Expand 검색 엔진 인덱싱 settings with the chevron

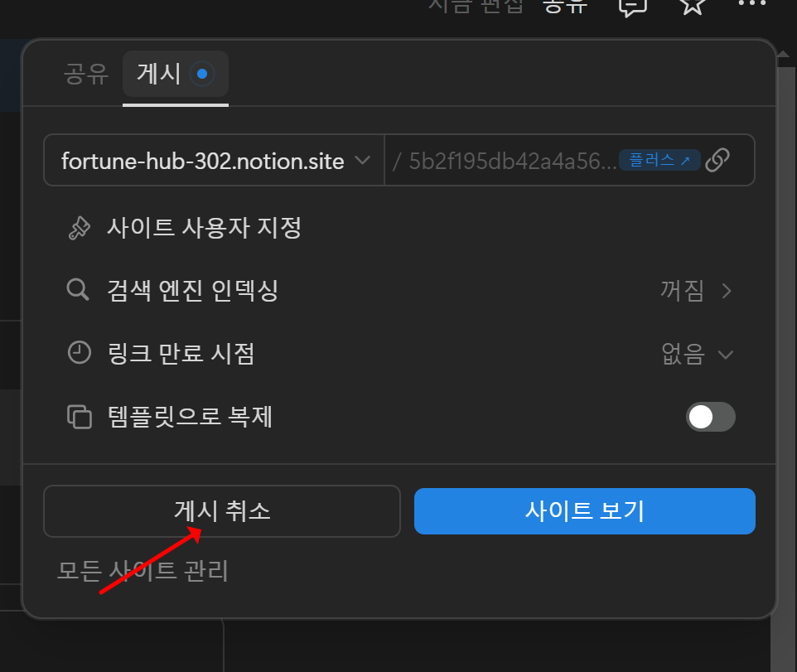click(727, 291)
